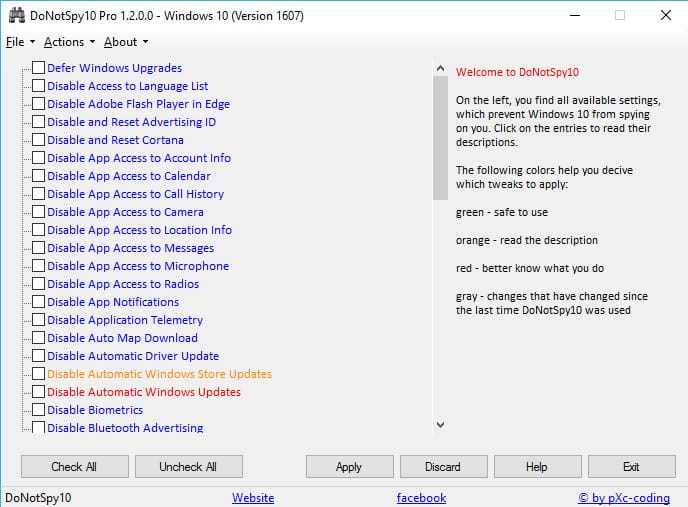Select the Disable Biometrics entry text
The image size is (688, 507).
click(x=95, y=410)
